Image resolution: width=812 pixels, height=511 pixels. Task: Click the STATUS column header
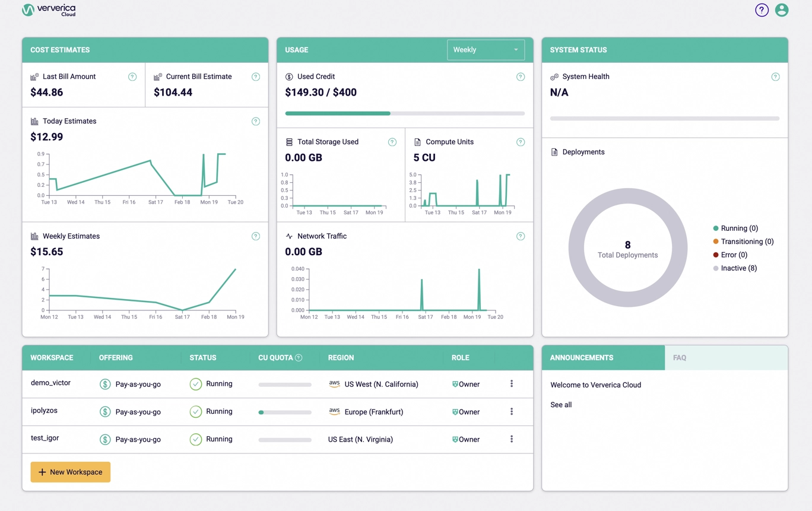click(x=203, y=358)
